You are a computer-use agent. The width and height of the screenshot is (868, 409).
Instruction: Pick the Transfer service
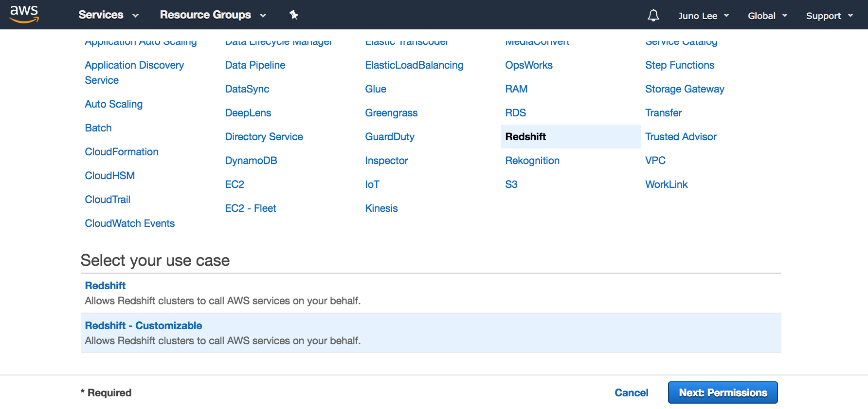[x=663, y=113]
